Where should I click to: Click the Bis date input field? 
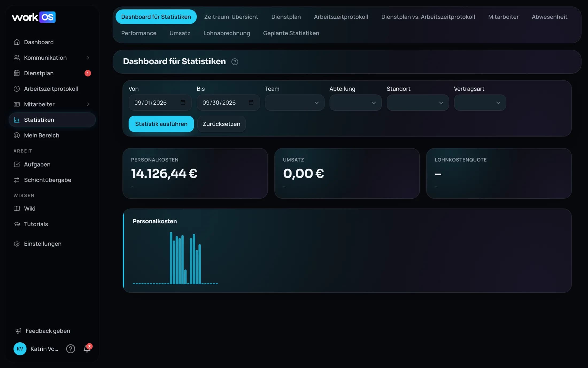(x=228, y=103)
